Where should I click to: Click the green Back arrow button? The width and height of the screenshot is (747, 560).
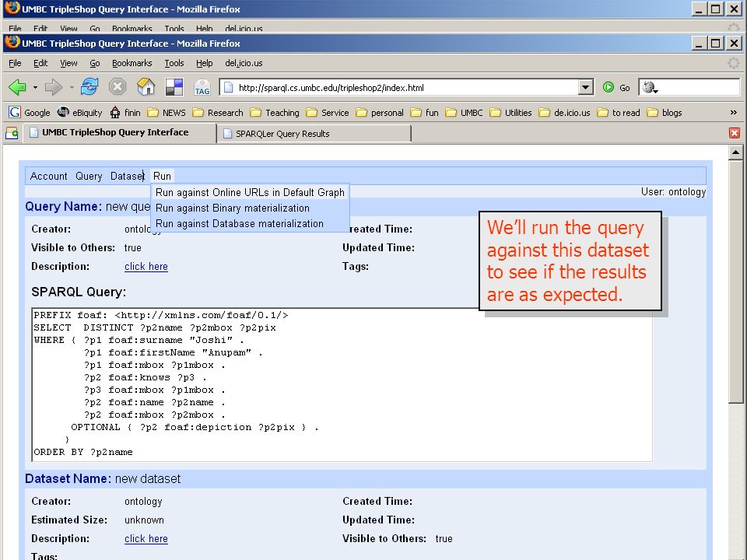(x=18, y=86)
